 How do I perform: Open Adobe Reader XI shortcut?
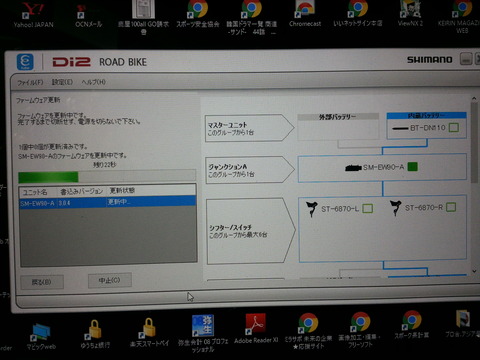256,329
